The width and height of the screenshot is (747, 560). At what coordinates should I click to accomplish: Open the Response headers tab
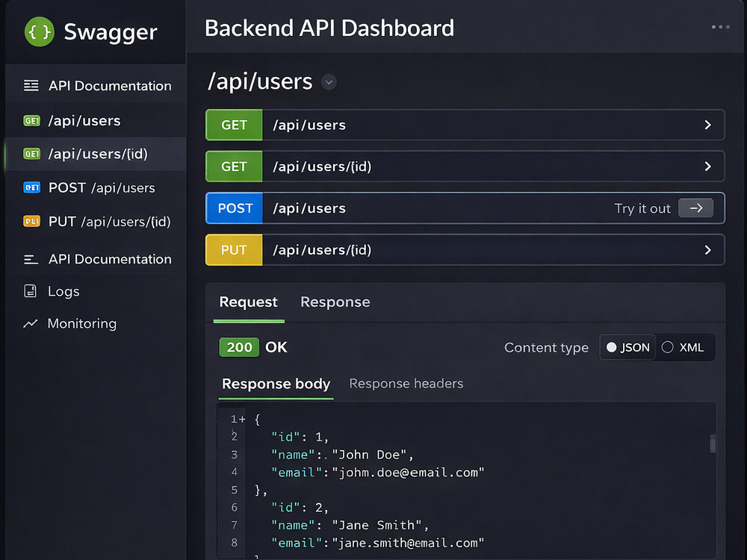(x=406, y=384)
